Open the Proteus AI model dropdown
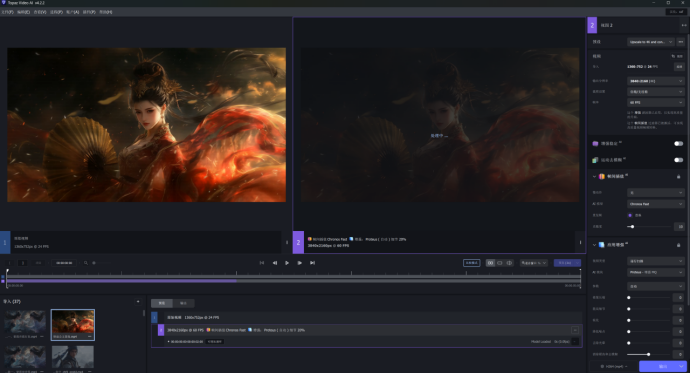 point(656,272)
